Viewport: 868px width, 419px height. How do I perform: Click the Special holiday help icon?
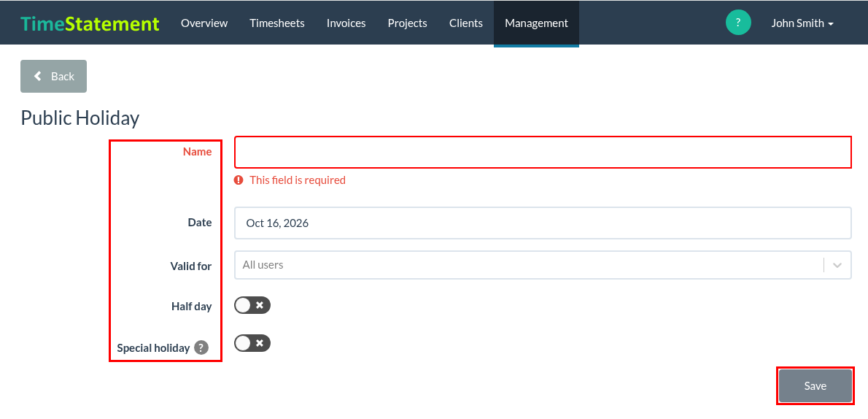pyautogui.click(x=201, y=348)
